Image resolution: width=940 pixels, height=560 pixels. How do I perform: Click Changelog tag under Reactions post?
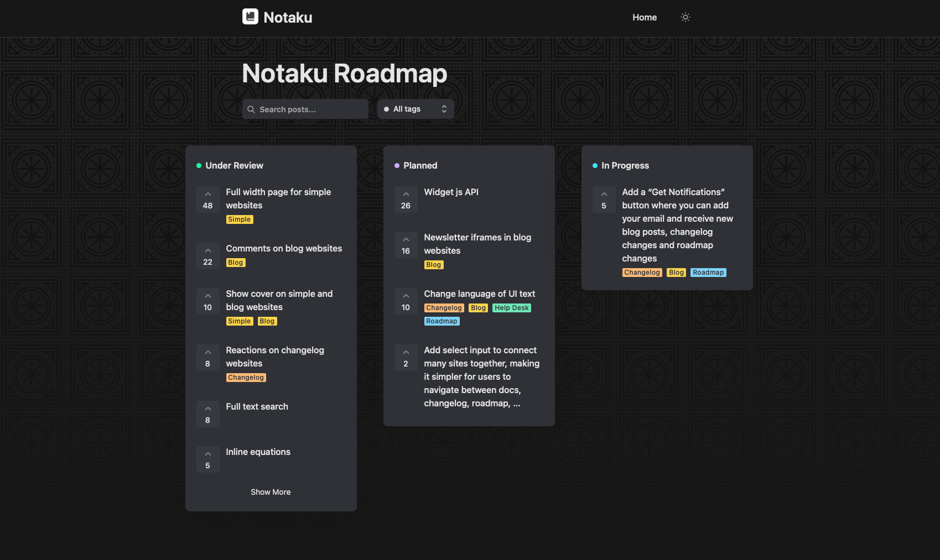pos(246,378)
